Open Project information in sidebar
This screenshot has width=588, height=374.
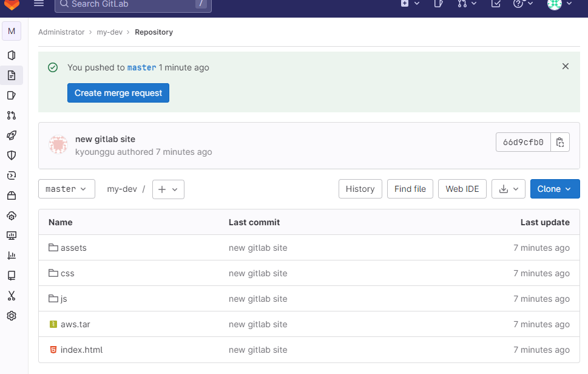pos(12,55)
